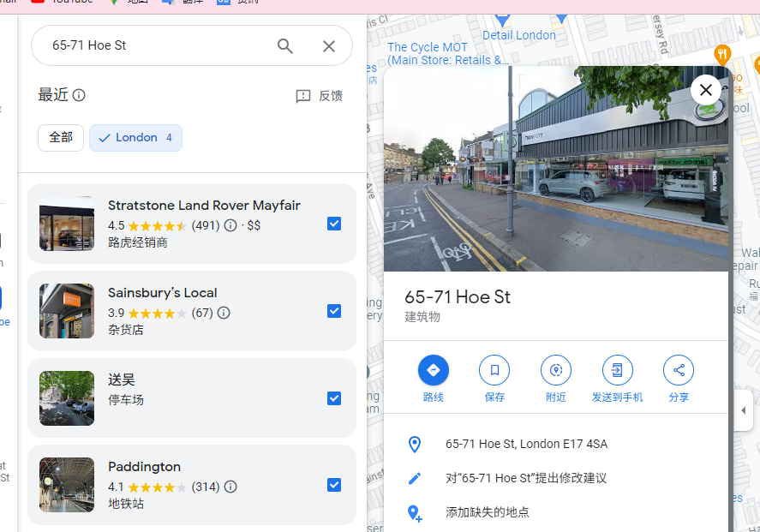This screenshot has height=532, width=760.
Task: Click the search magnifier icon
Action: point(285,46)
